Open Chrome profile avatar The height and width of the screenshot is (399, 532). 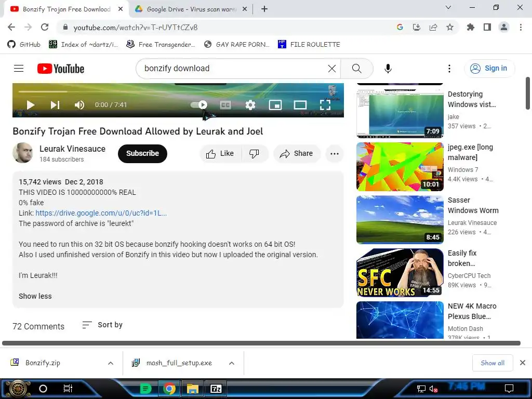(x=504, y=27)
